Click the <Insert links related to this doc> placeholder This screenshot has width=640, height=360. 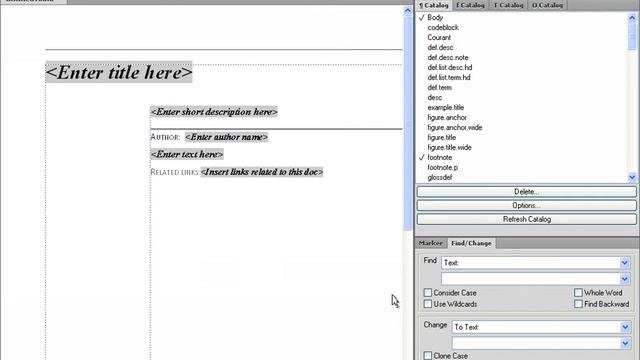262,172
